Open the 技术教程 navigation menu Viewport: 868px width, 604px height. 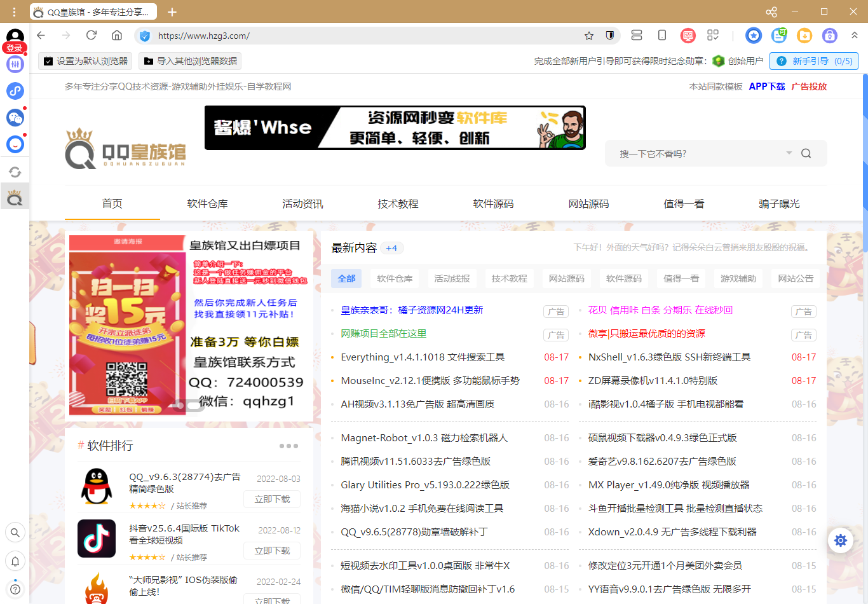(x=398, y=203)
